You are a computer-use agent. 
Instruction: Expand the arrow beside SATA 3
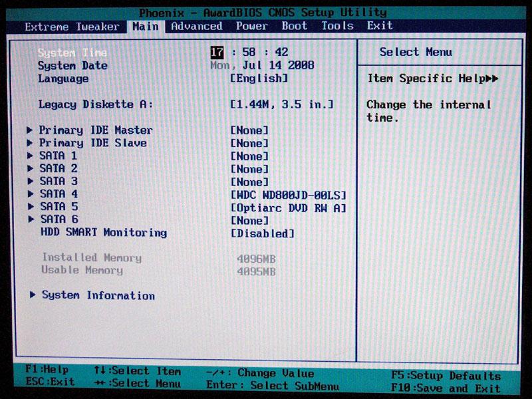click(31, 181)
